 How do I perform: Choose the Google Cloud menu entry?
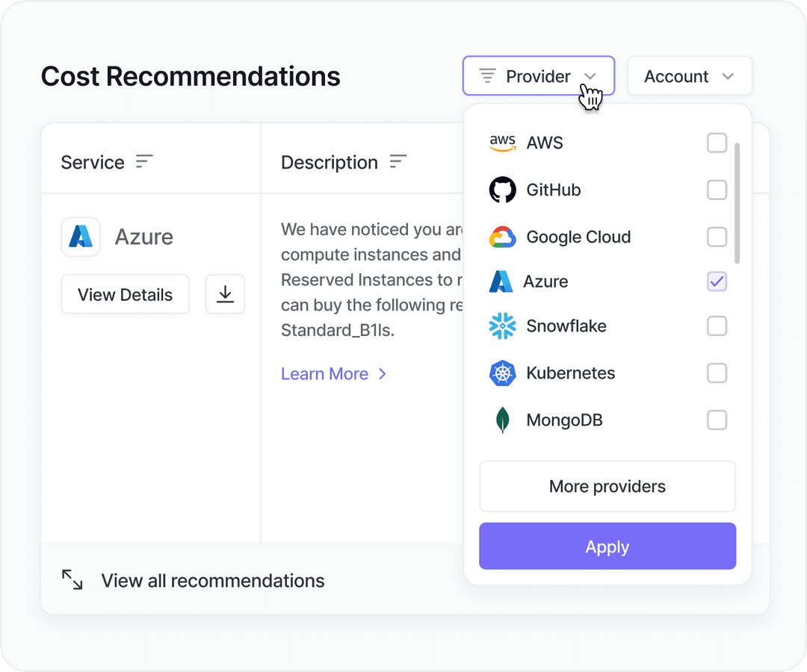point(578,237)
